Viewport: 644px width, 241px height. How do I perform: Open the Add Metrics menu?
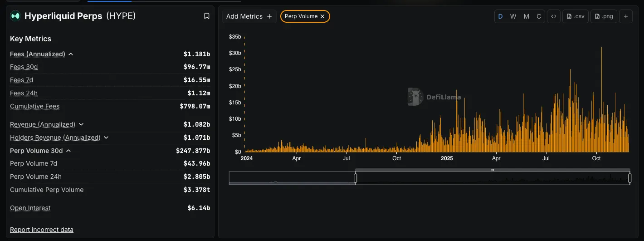(x=249, y=16)
